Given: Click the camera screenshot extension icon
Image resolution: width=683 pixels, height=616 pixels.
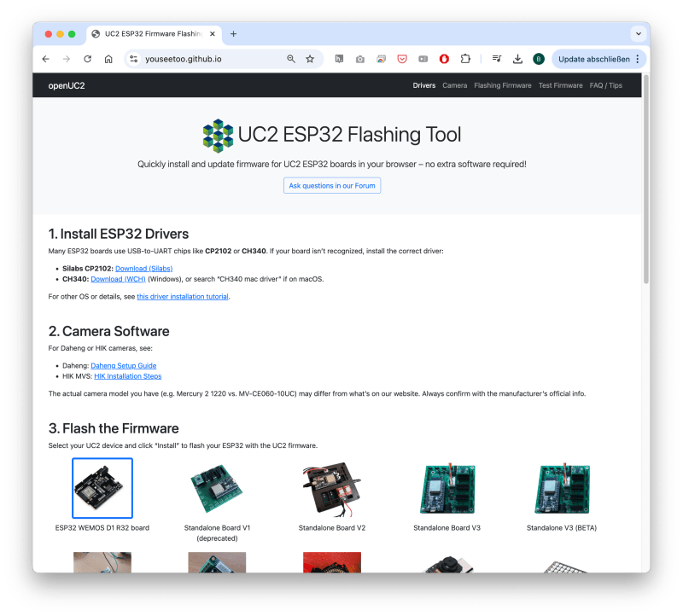Looking at the screenshot, I should coord(360,59).
